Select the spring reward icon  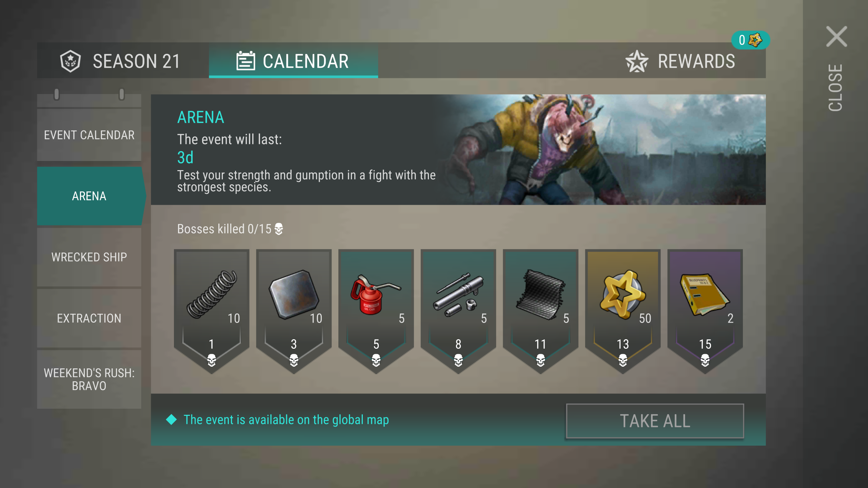[212, 294]
